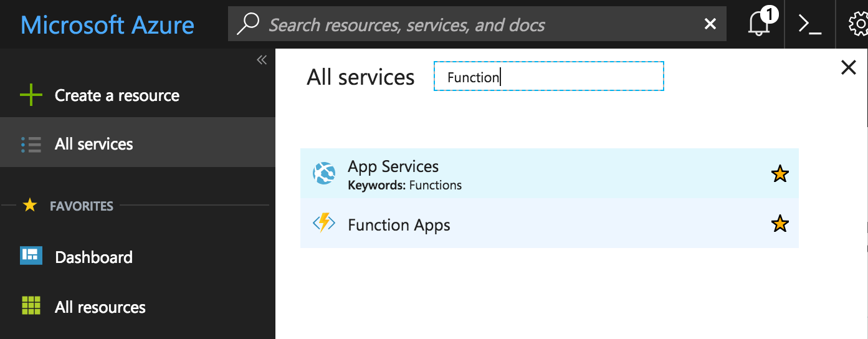The image size is (868, 339).
Task: Toggle favorite star for Function Apps
Action: tap(780, 223)
